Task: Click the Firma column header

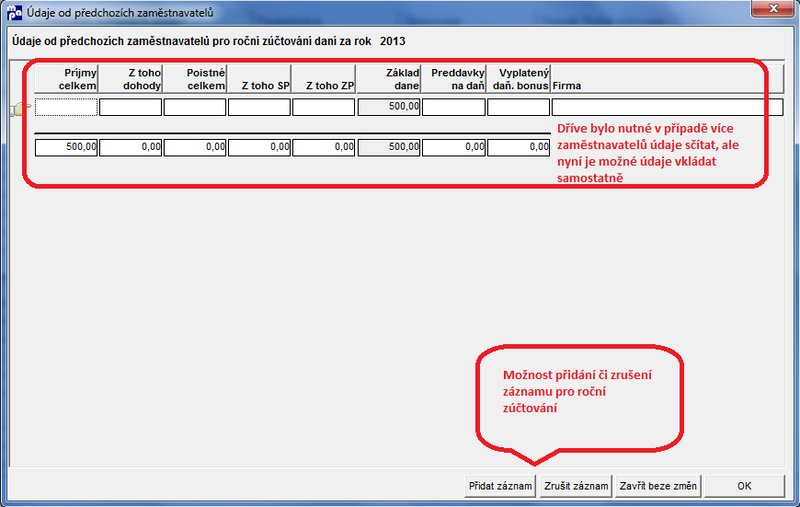Action: pyautogui.click(x=667, y=79)
